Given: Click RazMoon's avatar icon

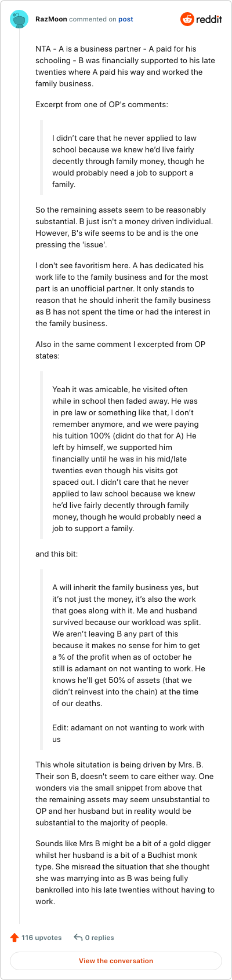Looking at the screenshot, I should coord(19,19).
